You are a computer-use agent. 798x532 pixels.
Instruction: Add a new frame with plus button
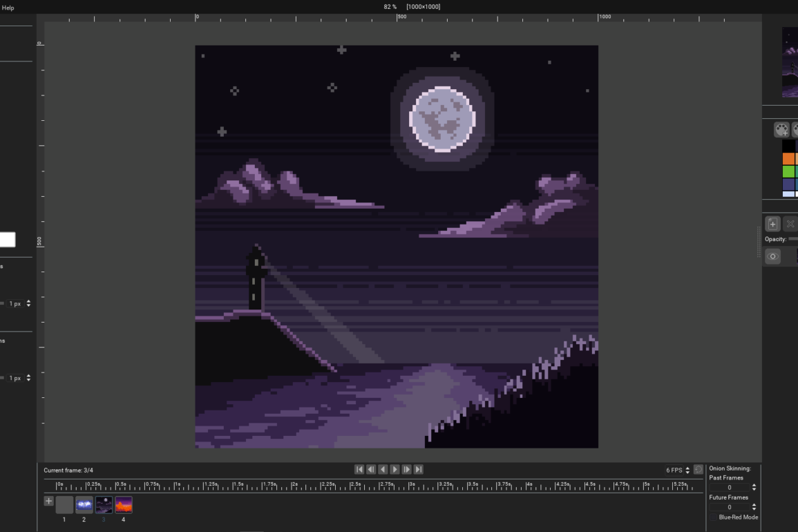point(48,501)
